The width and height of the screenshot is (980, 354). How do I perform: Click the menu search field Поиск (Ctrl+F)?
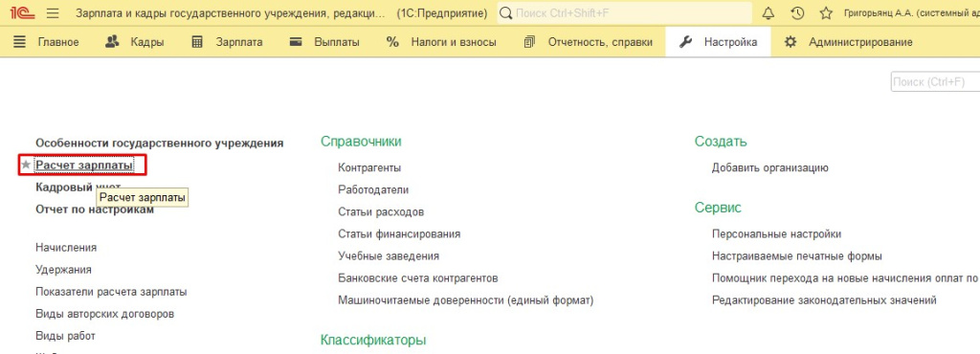pyautogui.click(x=935, y=81)
